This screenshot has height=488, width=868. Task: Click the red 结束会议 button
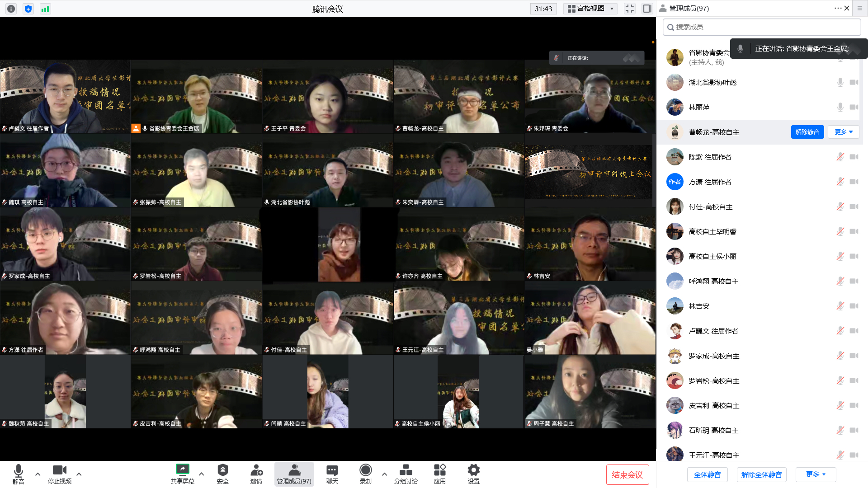(x=627, y=474)
